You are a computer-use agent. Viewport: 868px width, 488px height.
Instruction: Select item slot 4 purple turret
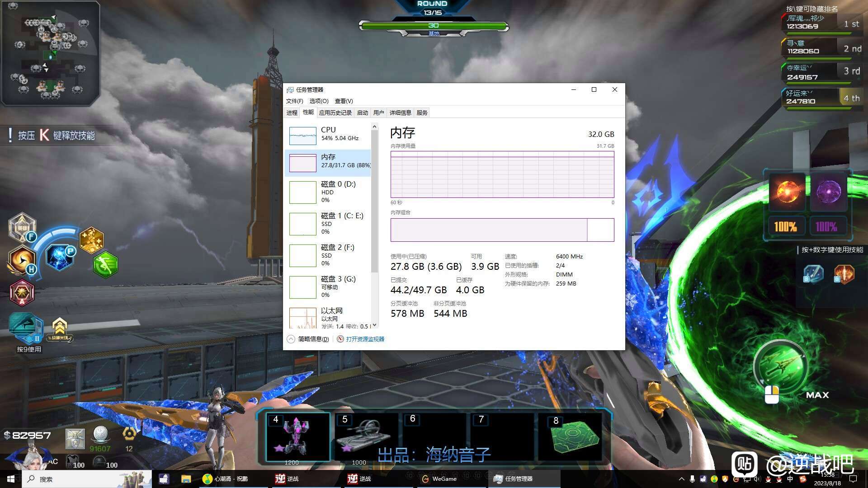[298, 437]
